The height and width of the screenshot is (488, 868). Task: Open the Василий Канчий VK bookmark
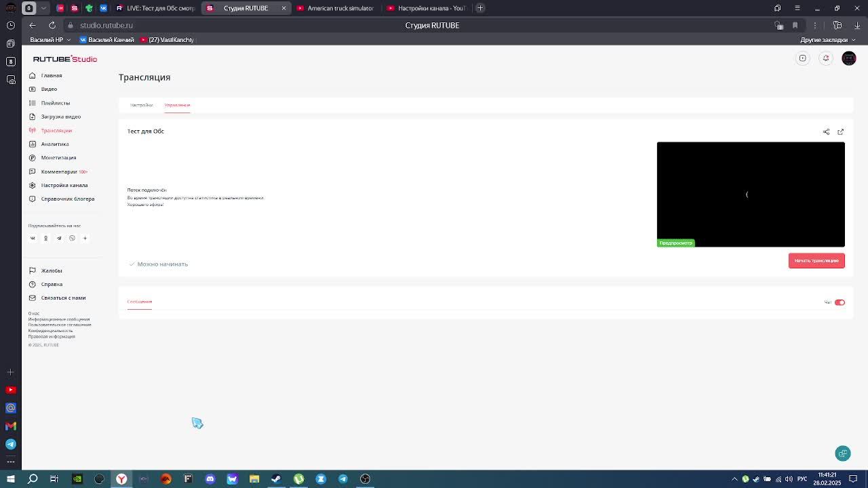[106, 40]
